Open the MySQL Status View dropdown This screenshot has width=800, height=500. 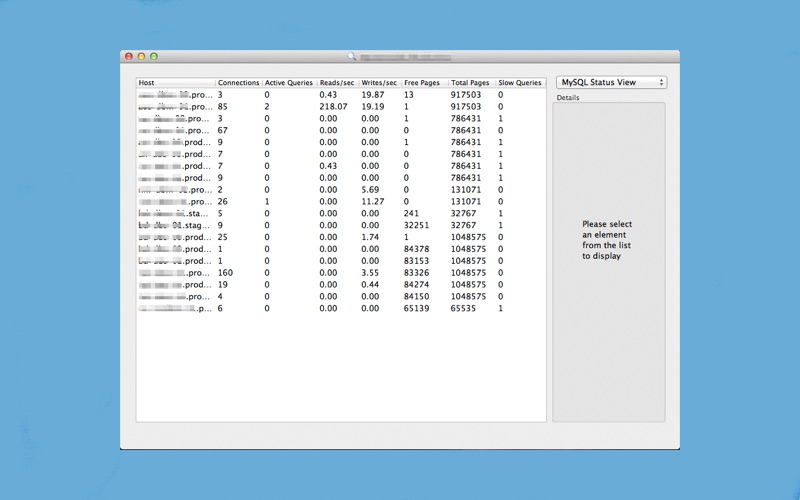click(611, 82)
